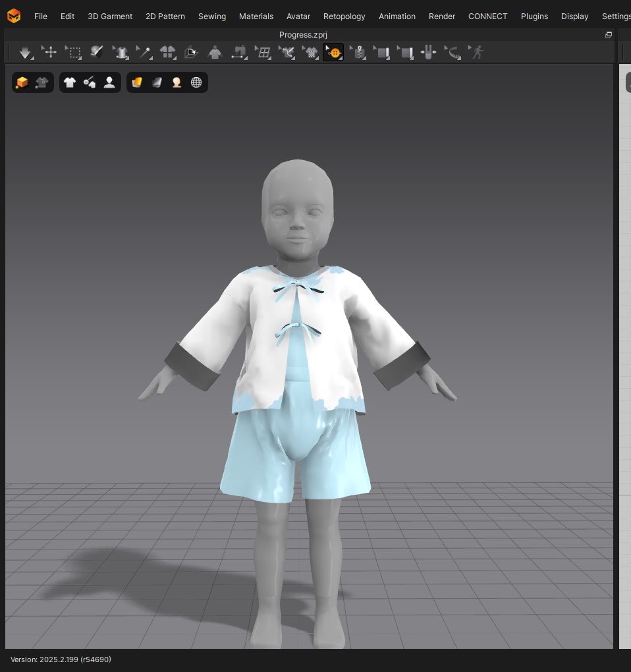631x672 pixels.
Task: Toggle the orange textured surface view
Action: click(x=136, y=82)
